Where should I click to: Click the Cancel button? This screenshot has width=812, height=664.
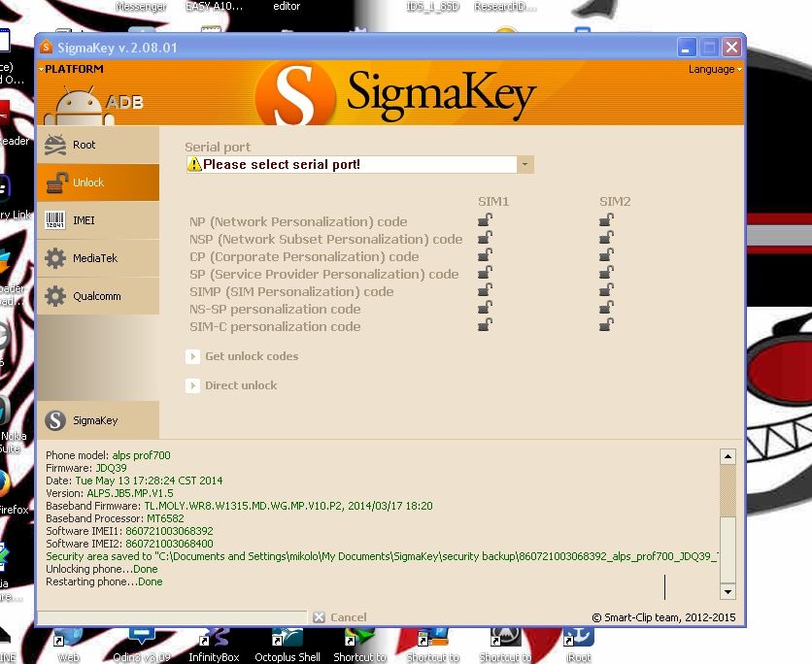[x=340, y=616]
